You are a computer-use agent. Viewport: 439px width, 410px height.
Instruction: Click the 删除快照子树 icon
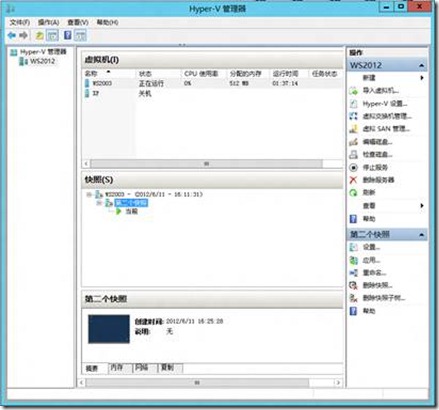tap(353, 298)
